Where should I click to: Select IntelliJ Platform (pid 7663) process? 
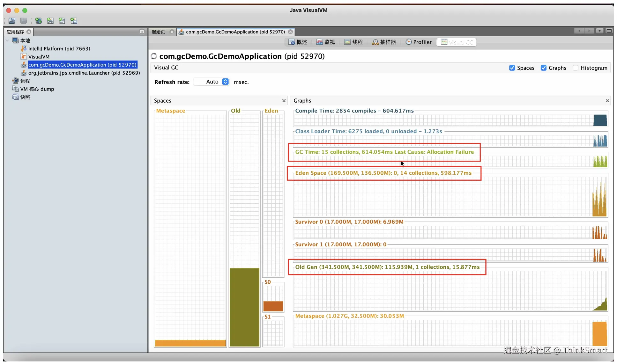click(x=59, y=48)
